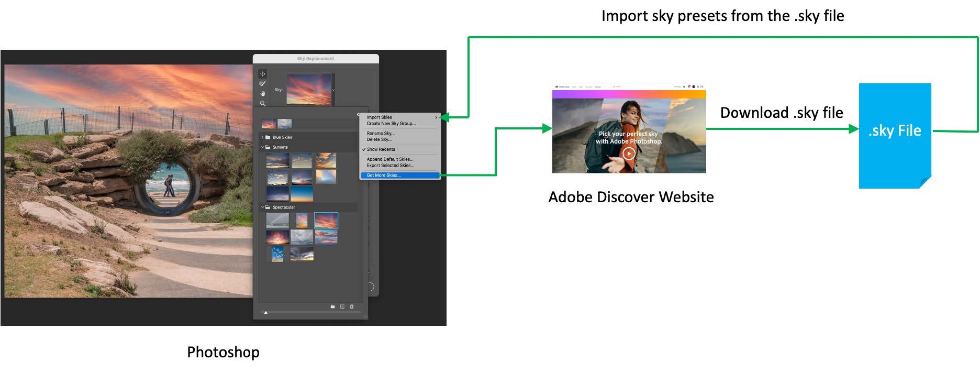Toggle the Show Recents checkmark option
The image size is (980, 372).
click(381, 149)
